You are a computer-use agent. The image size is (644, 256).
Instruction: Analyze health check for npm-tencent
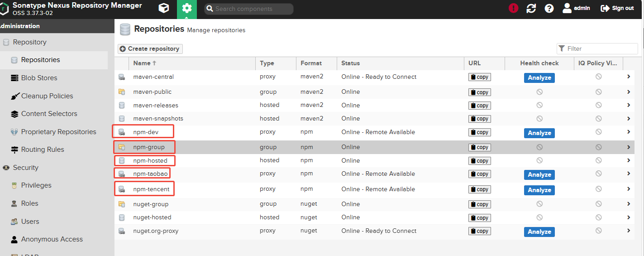pos(539,190)
